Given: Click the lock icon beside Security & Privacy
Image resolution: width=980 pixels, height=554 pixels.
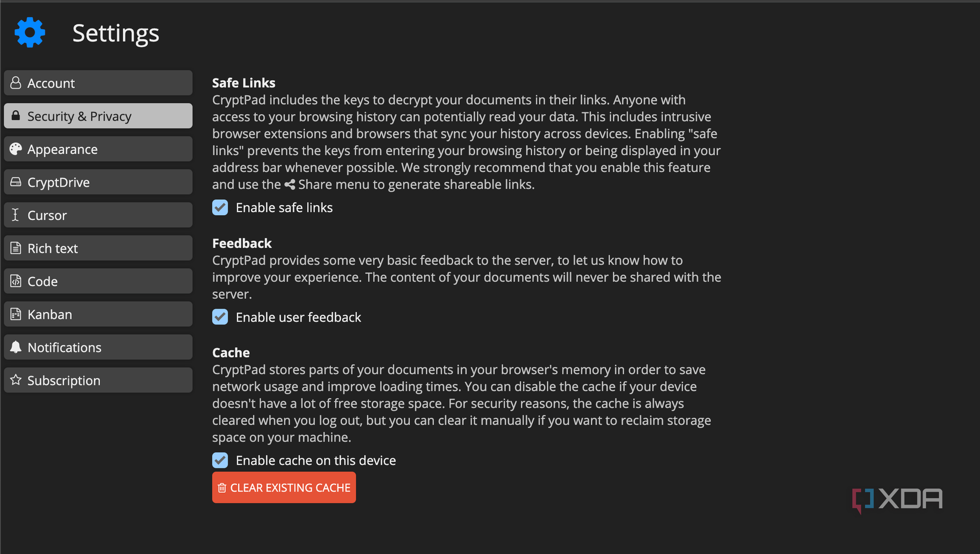Looking at the screenshot, I should coord(15,116).
